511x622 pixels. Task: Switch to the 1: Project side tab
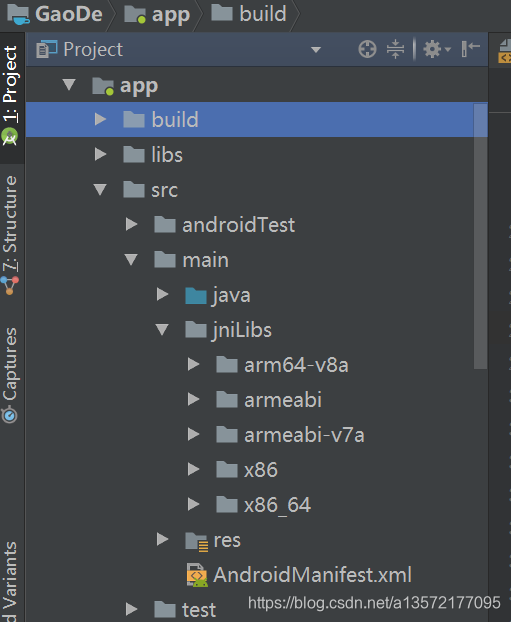[x=11, y=96]
